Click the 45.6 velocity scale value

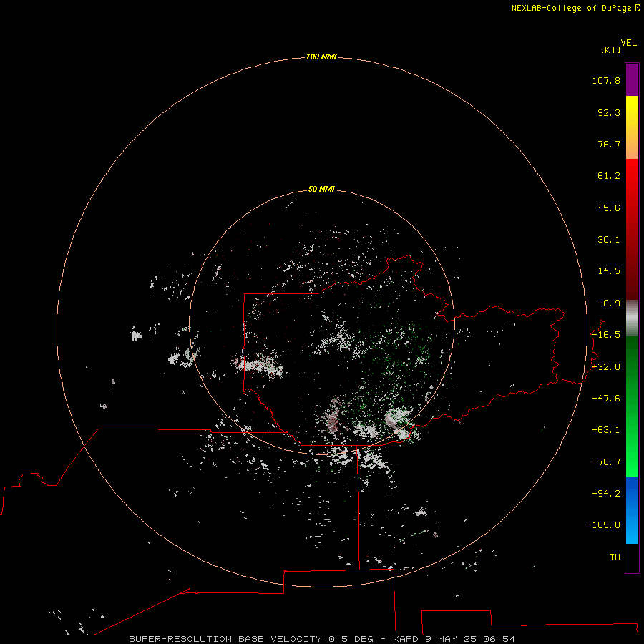609,208
